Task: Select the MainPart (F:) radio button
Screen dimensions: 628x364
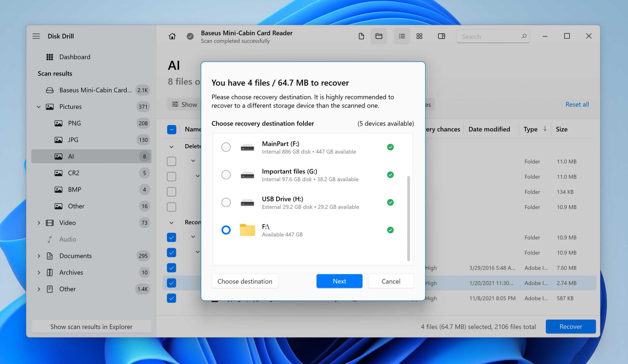Action: point(226,147)
